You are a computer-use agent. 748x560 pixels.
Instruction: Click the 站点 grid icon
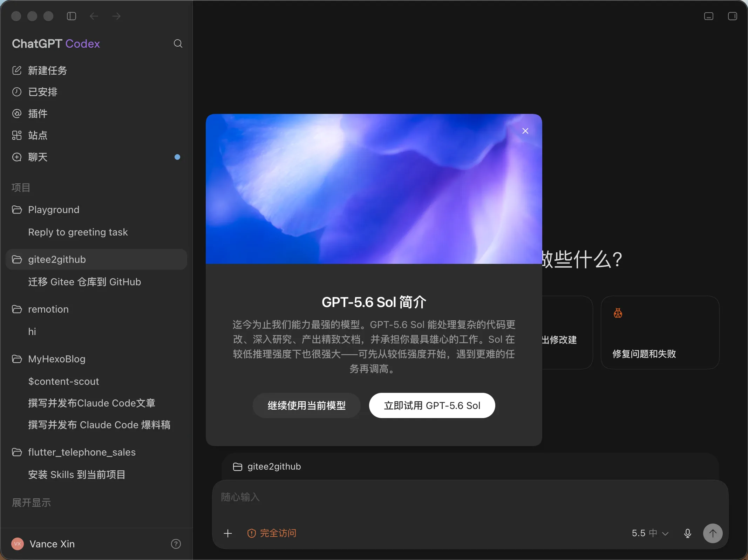tap(17, 135)
